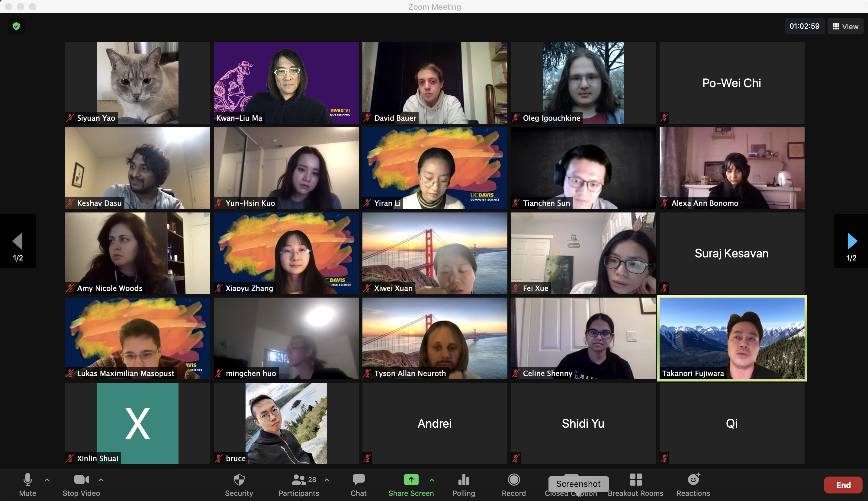Open the View layout menu
The height and width of the screenshot is (501, 868).
(845, 27)
